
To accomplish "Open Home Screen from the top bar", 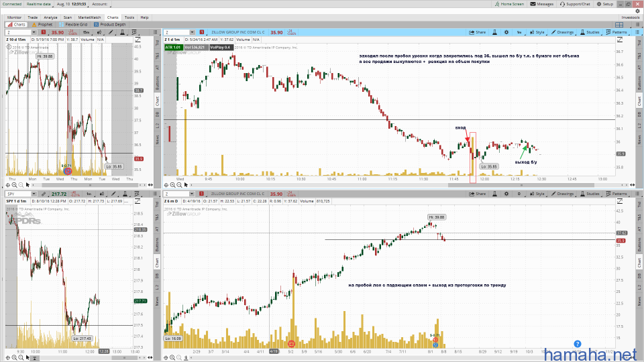I will 509,4.
